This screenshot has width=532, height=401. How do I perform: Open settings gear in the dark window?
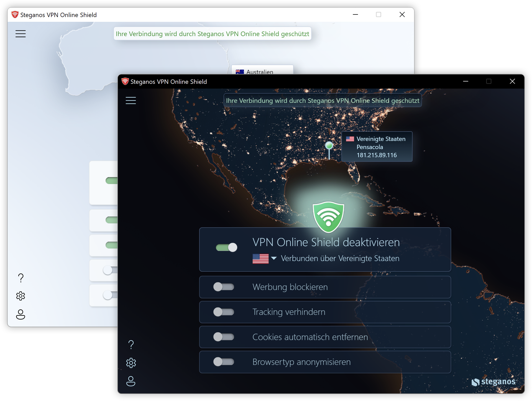coord(131,363)
